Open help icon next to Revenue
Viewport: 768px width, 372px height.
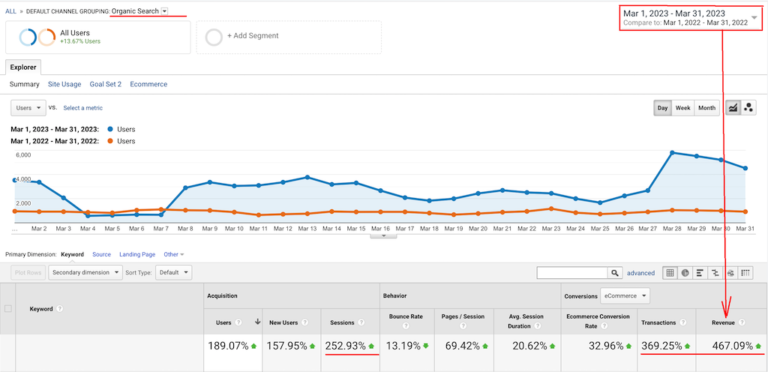(742, 323)
